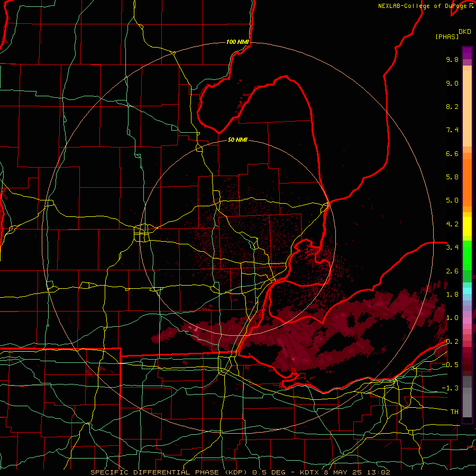476x476 pixels.
Task: Click the 8.2 legend value
Action: point(452,106)
